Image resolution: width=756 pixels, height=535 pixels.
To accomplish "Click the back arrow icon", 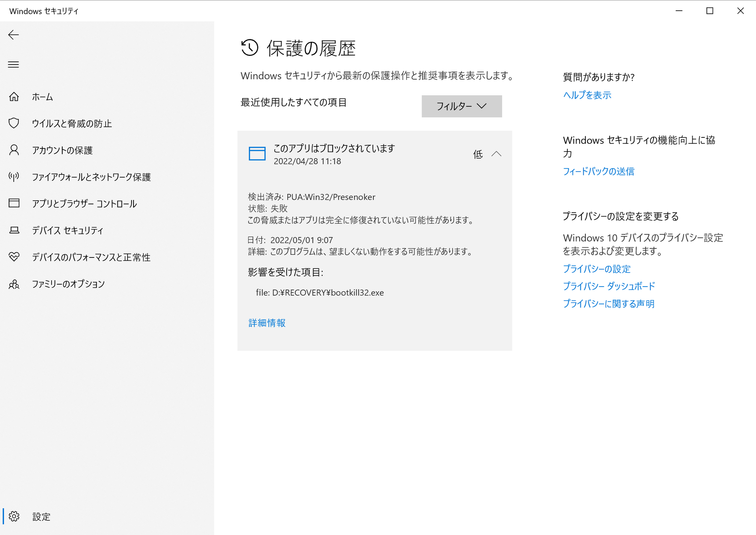I will click(13, 35).
